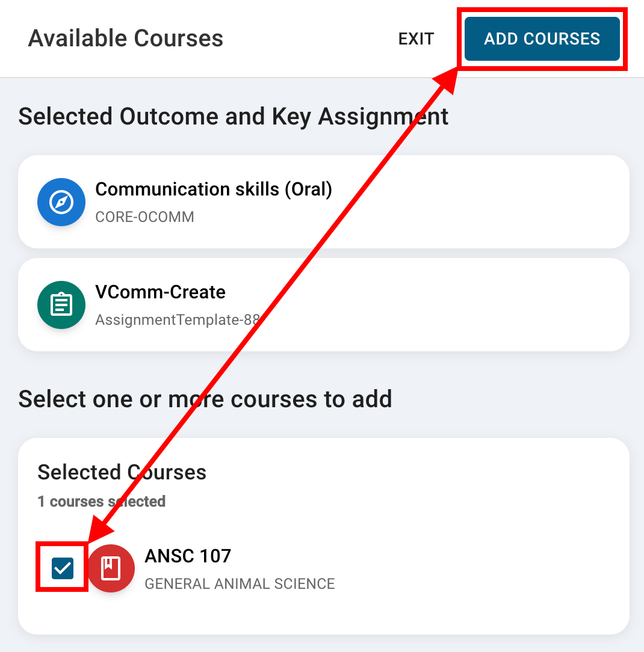Click the GENERAL ANIMAL SCIENCE subtitle
This screenshot has height=652, width=644.
point(240,584)
